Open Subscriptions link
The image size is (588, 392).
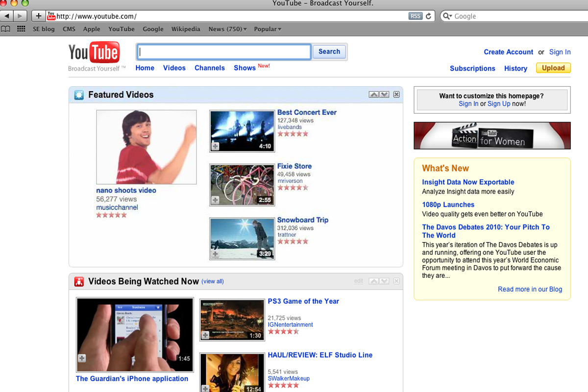click(x=472, y=69)
